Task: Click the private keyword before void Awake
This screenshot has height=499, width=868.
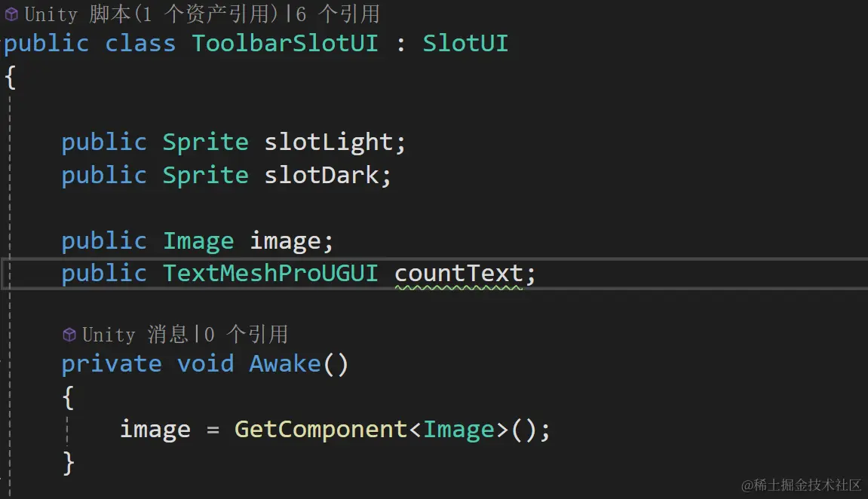Action: pos(111,364)
